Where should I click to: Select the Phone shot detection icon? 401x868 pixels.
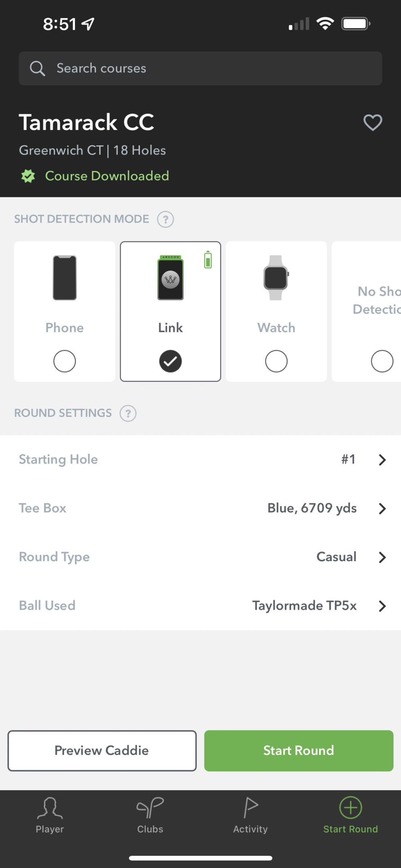point(65,278)
